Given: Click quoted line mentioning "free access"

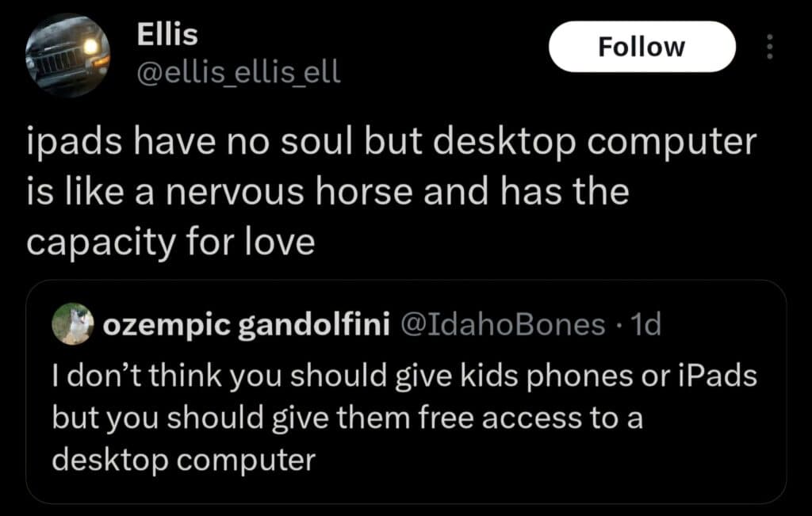Looking at the screenshot, I should (347, 417).
